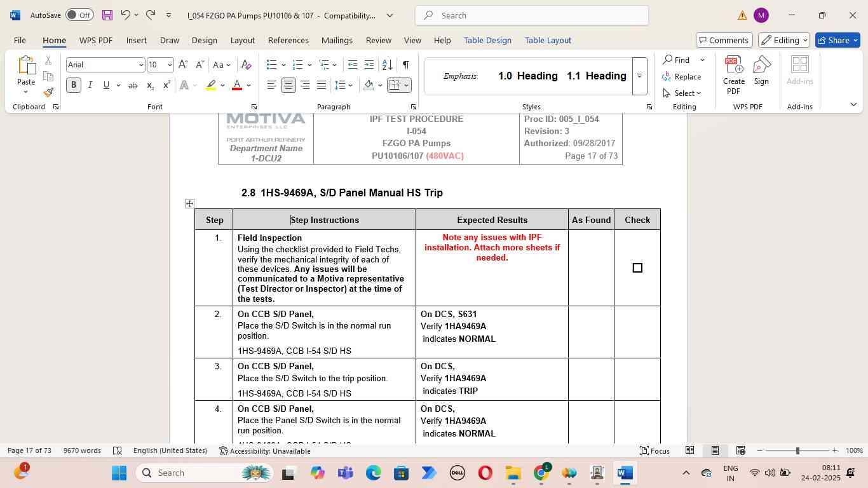Open File Explorer from the taskbar
Image resolution: width=868 pixels, height=488 pixels.
click(x=513, y=473)
